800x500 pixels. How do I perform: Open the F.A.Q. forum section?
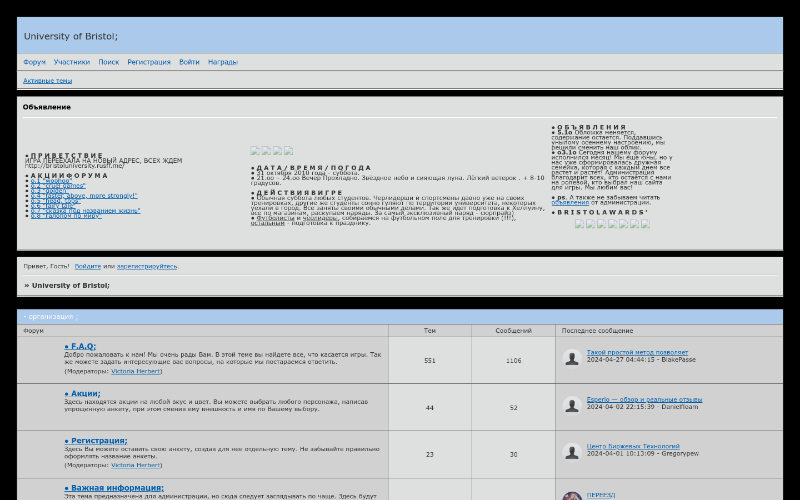pos(83,346)
